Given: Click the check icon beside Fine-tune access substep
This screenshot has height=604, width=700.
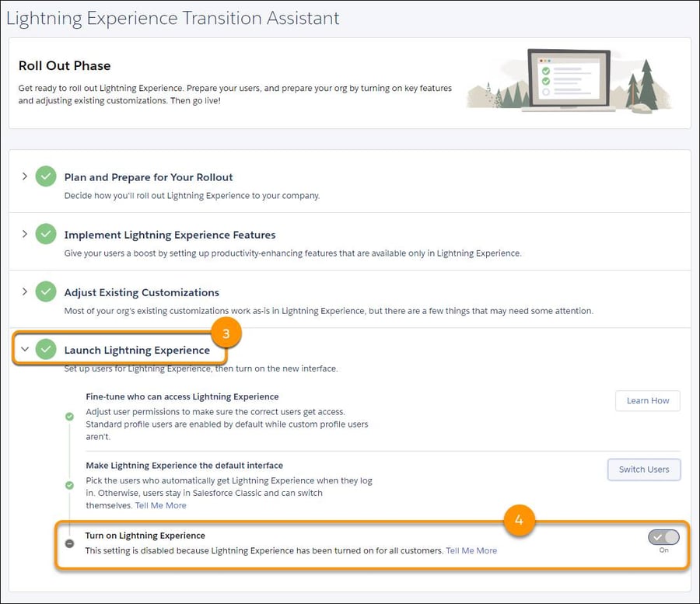Looking at the screenshot, I should tap(68, 415).
